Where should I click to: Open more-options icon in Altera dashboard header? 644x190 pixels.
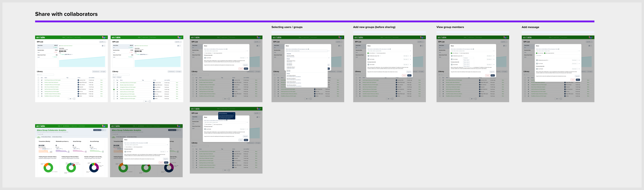105,130
